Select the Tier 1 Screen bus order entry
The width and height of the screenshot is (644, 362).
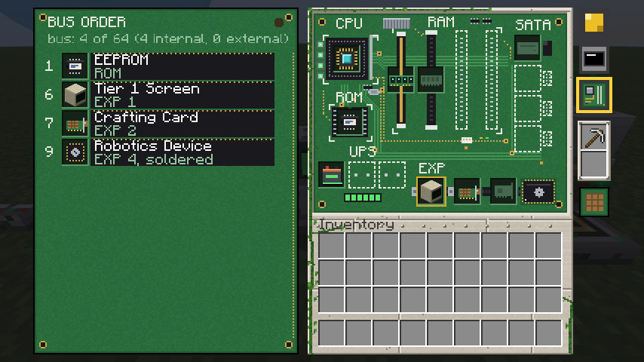click(x=182, y=95)
